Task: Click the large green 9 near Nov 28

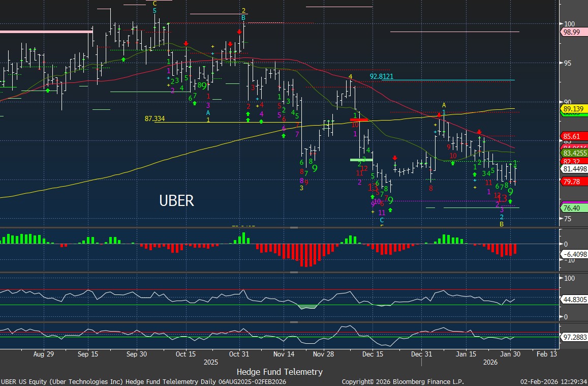Action: coord(315,168)
